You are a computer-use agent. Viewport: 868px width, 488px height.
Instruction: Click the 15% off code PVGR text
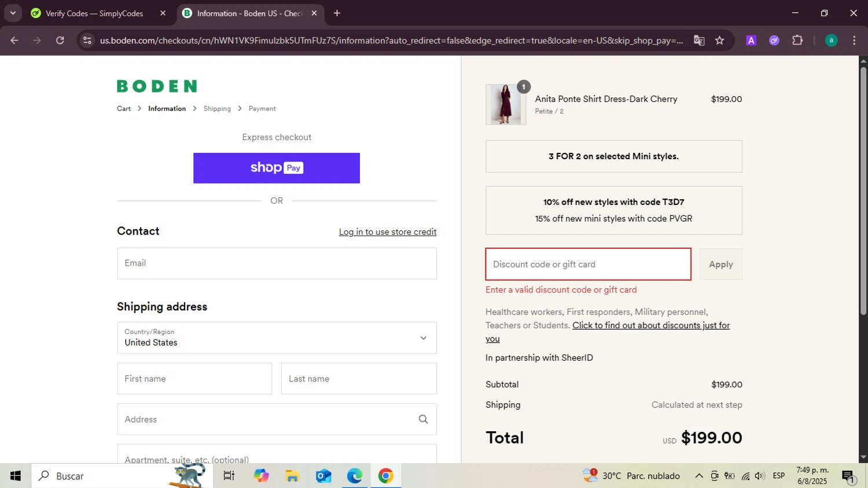pyautogui.click(x=614, y=219)
